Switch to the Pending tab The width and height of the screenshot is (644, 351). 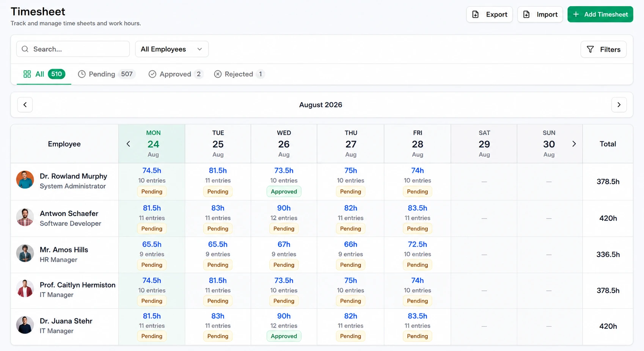(107, 74)
